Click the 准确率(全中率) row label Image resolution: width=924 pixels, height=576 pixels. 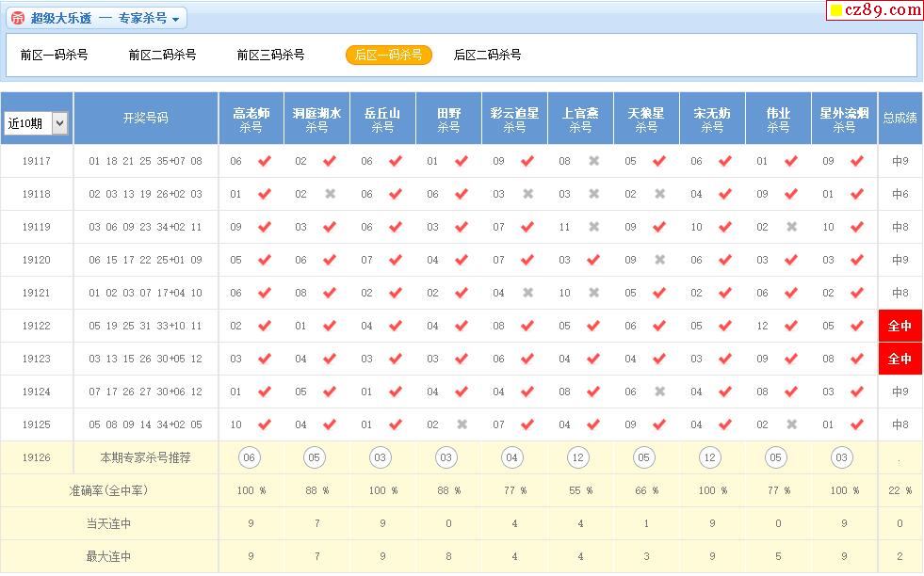108,490
